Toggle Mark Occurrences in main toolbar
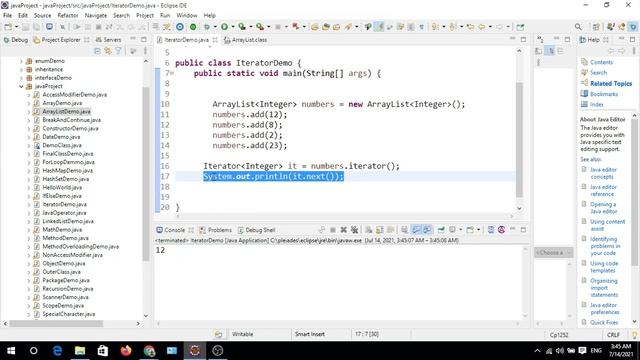640x360 pixels. coord(379,27)
